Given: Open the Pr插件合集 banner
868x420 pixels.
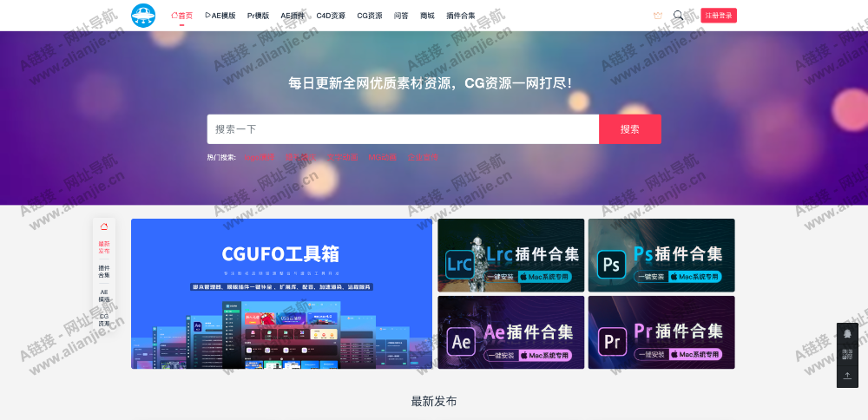Looking at the screenshot, I should (661, 332).
